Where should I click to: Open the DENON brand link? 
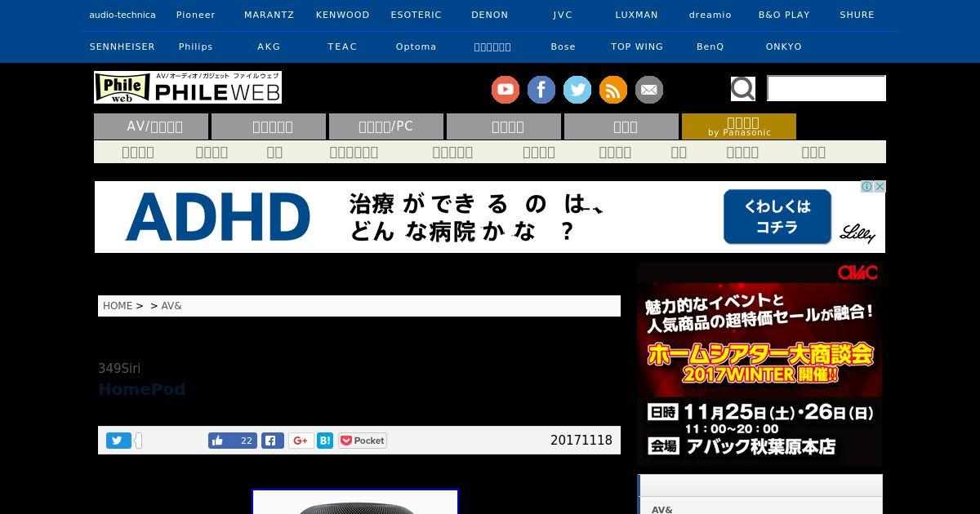point(490,15)
